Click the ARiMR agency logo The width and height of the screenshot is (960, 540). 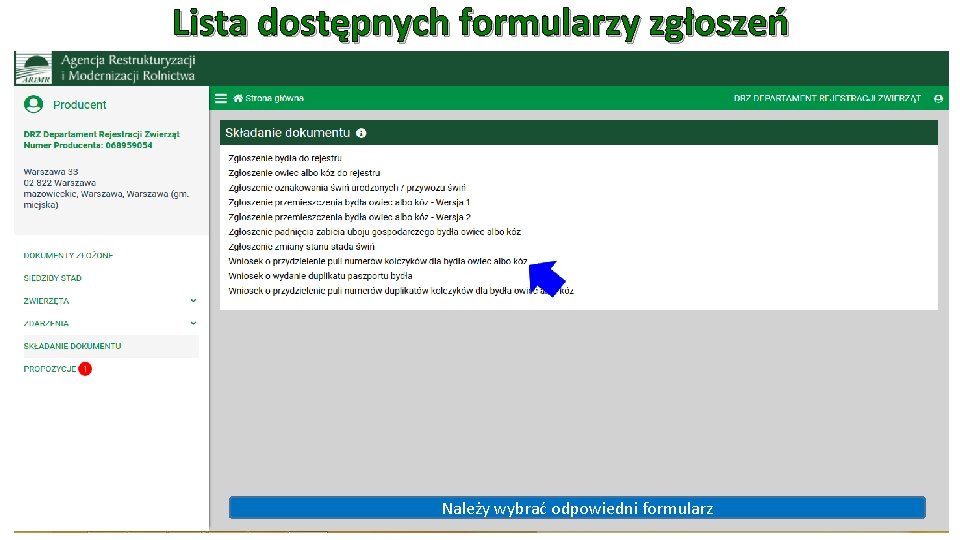[x=34, y=69]
